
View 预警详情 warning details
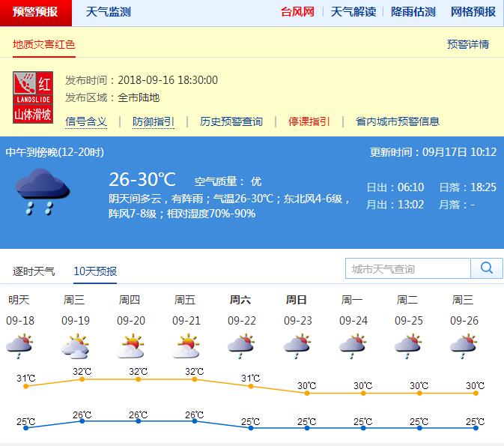pyautogui.click(x=468, y=44)
